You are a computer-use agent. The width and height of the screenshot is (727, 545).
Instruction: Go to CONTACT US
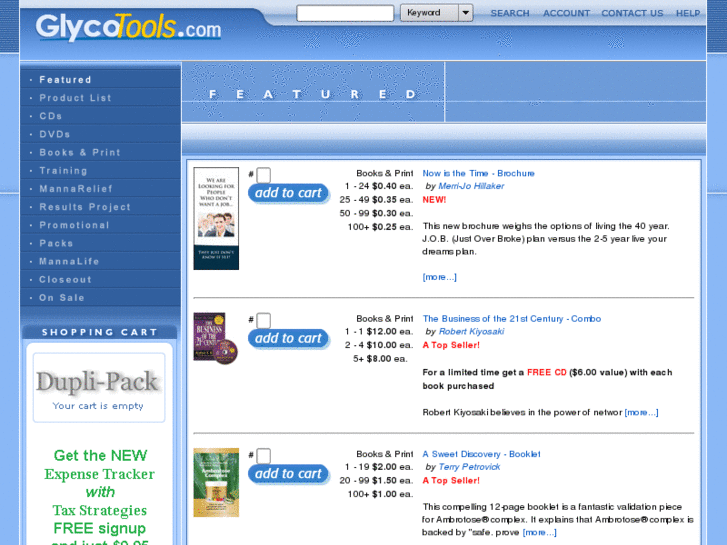point(632,13)
